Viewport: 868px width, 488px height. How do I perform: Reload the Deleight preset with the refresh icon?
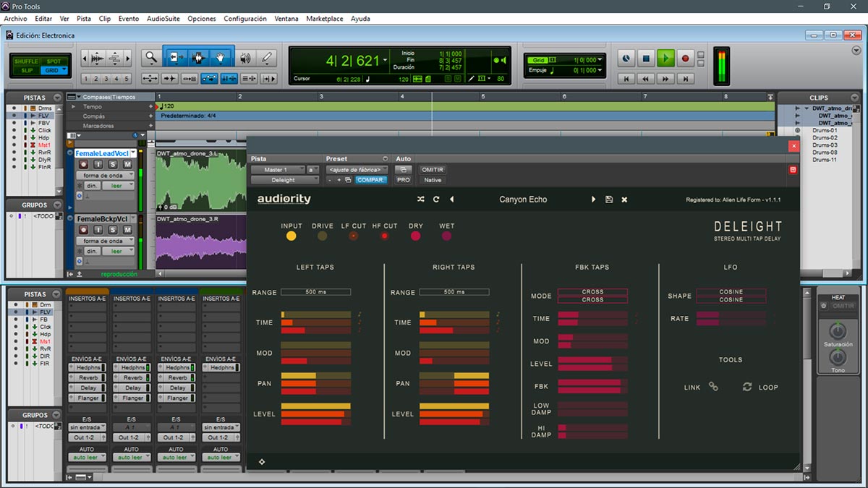436,200
